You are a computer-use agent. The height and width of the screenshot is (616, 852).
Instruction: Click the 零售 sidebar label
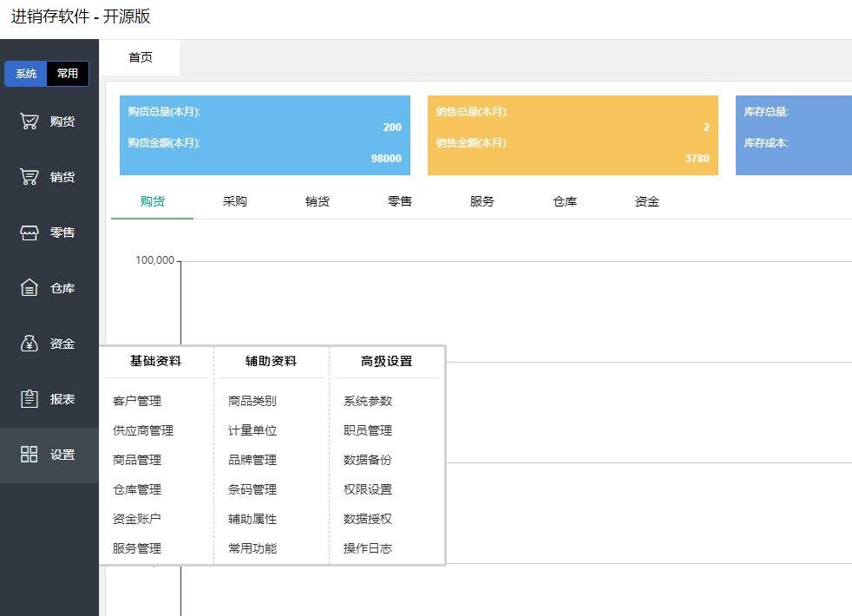tap(62, 233)
